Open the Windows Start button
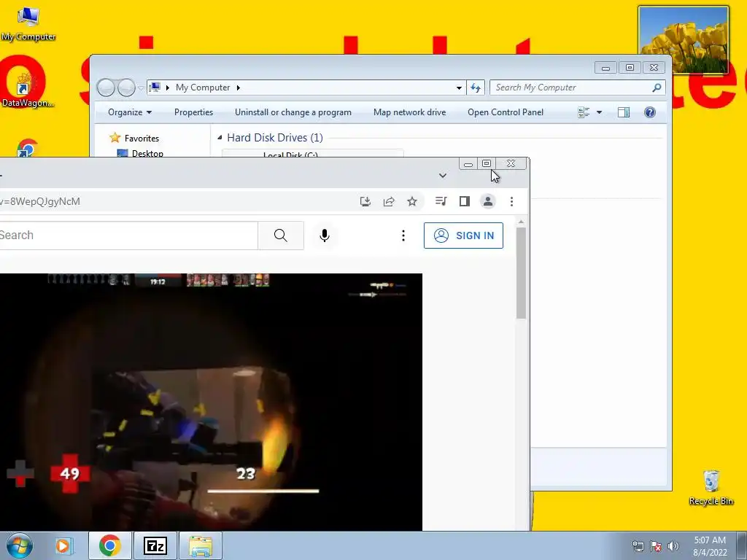Viewport: 747px width, 560px height. tap(20, 545)
